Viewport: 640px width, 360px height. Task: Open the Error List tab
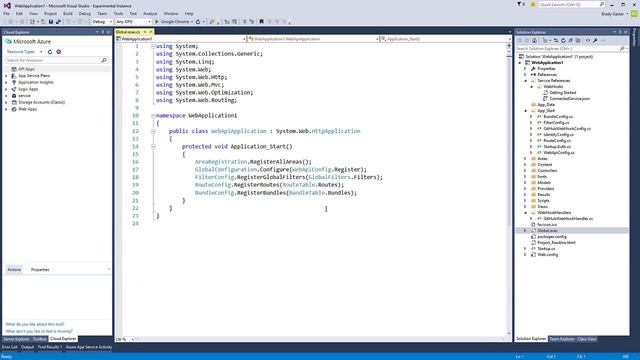9,347
